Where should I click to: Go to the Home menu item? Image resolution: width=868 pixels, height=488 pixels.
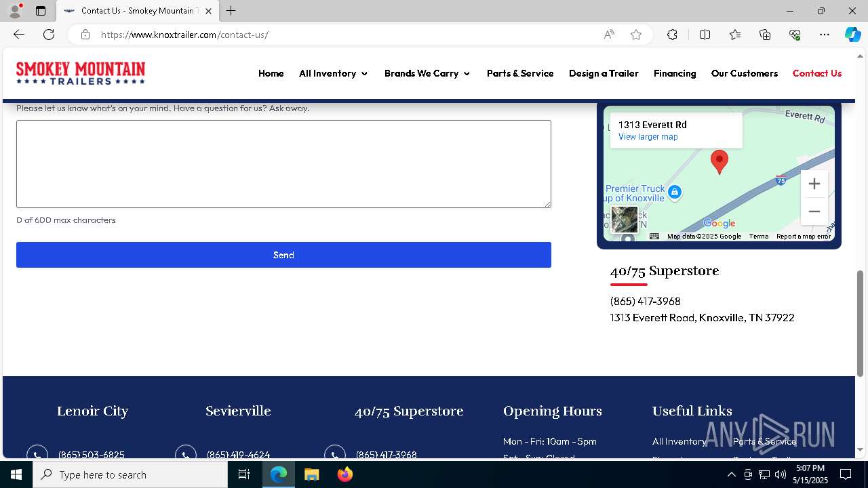[x=271, y=73]
